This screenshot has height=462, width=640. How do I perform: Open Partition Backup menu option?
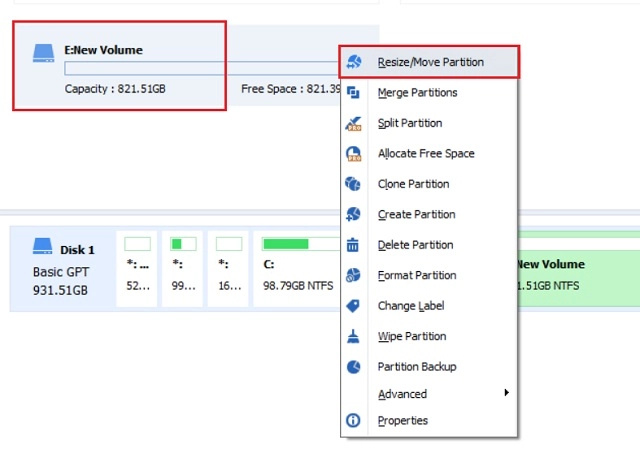coord(416,367)
